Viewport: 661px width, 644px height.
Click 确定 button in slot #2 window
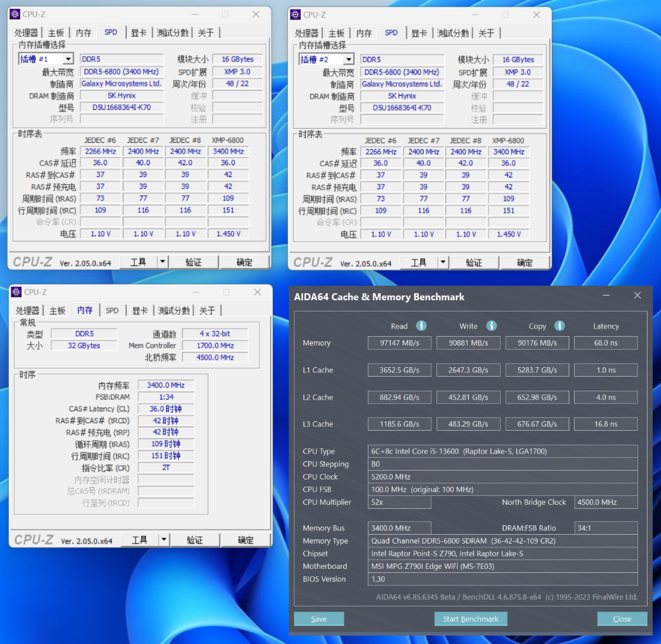point(525,263)
